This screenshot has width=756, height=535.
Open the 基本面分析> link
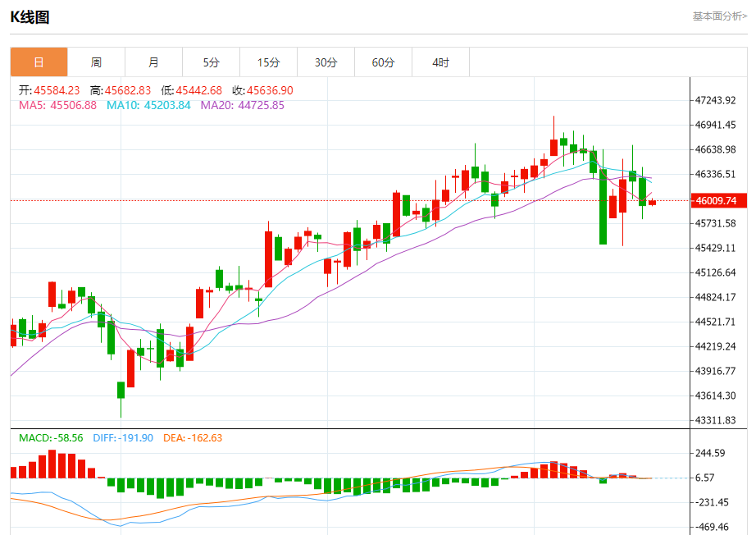point(720,16)
